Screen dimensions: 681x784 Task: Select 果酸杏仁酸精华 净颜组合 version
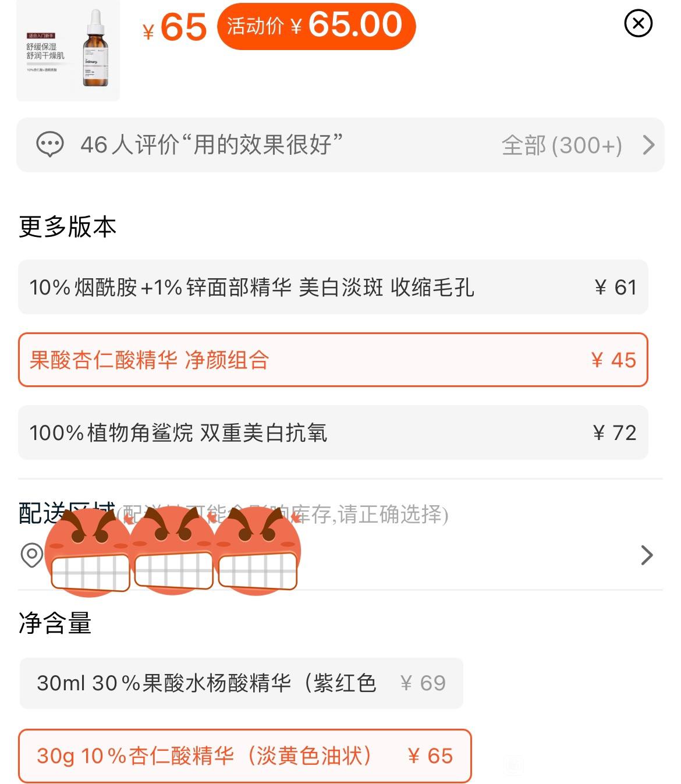333,360
